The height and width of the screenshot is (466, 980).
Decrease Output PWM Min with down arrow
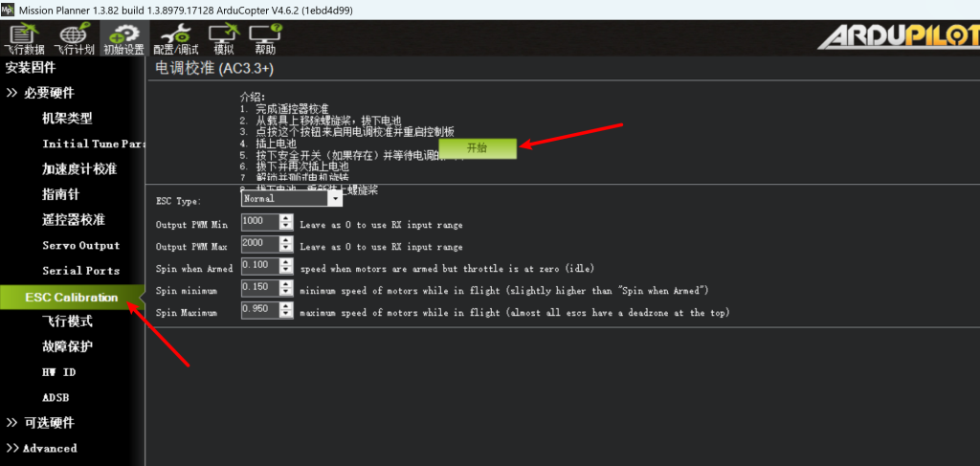coord(286,226)
